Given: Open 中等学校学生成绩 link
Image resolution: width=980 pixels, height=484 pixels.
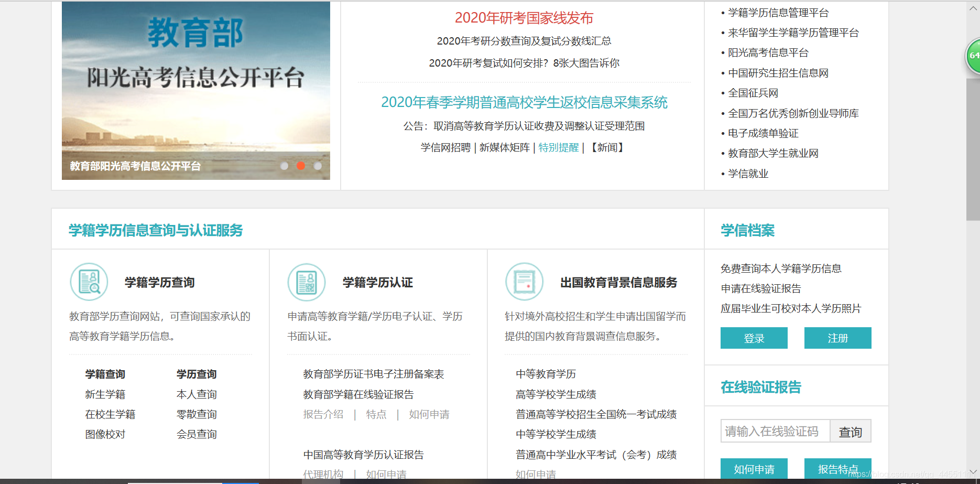Looking at the screenshot, I should pos(556,434).
